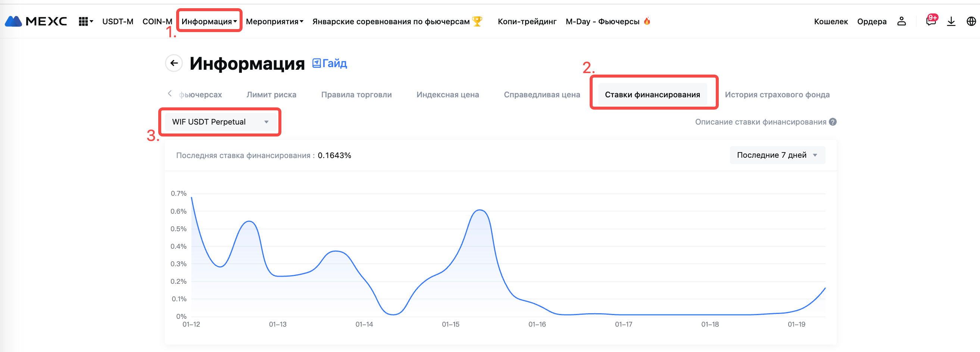Viewport: 980px width, 352px height.
Task: Open the messages notification icon
Action: 930,21
